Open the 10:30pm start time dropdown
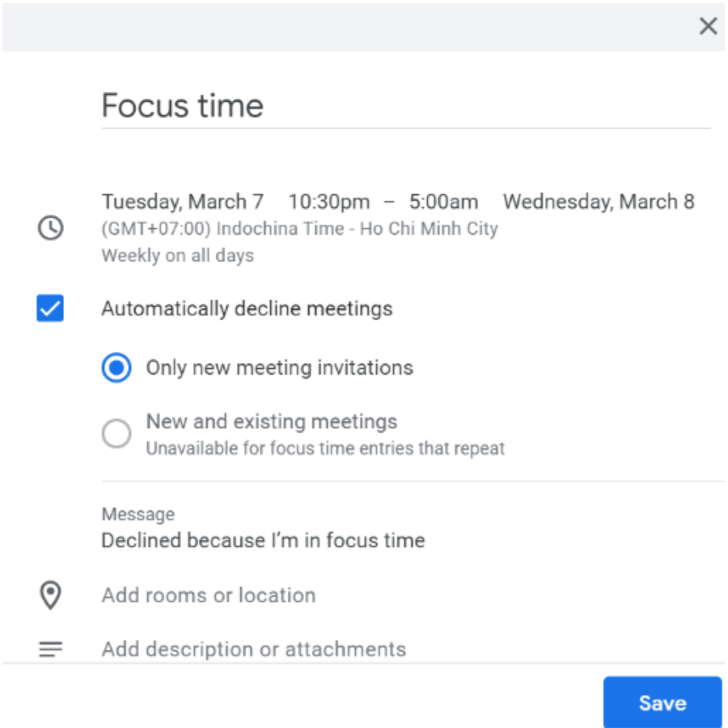 [x=328, y=201]
